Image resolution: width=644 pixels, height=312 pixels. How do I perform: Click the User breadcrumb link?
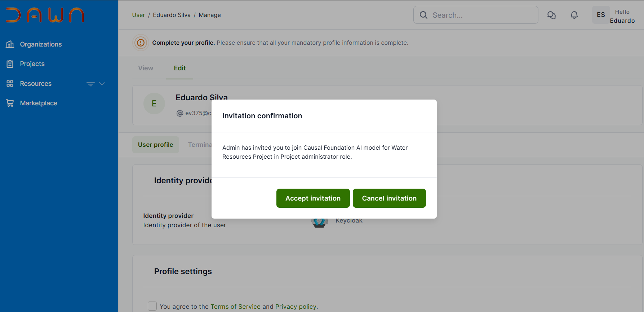pos(138,15)
